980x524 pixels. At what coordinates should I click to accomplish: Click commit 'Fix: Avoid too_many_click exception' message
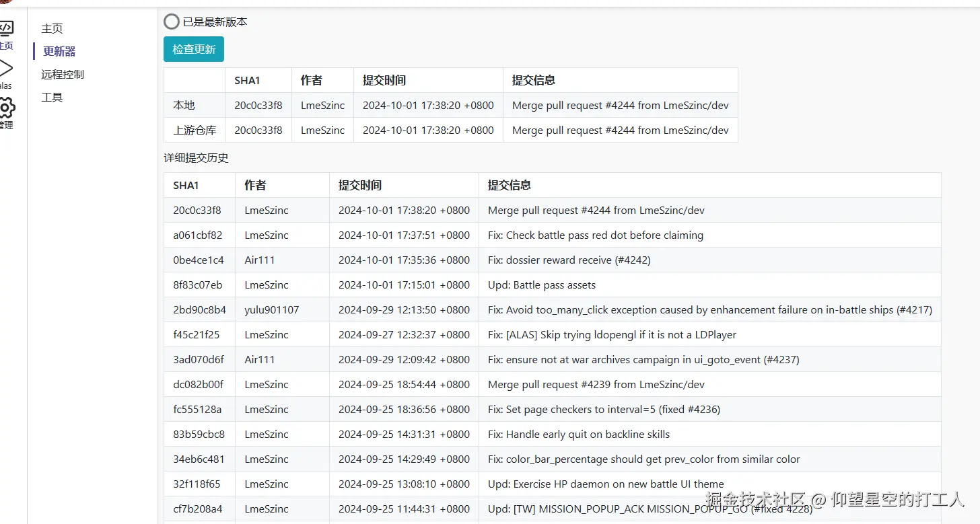point(710,309)
